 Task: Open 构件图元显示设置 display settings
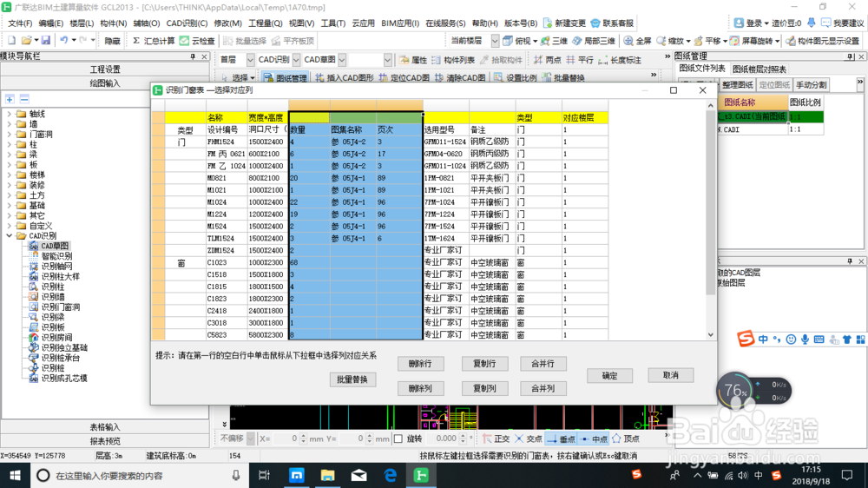point(823,41)
